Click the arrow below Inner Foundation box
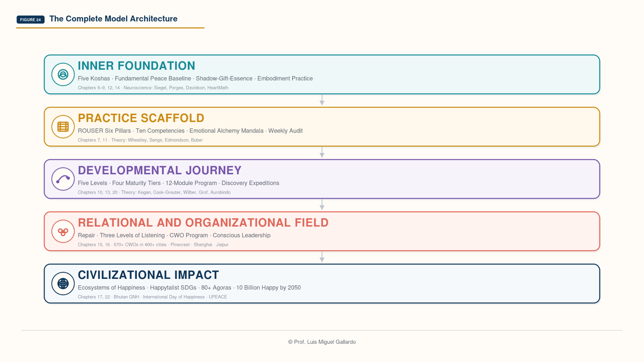Image resolution: width=644 pixels, height=362 pixels. tap(322, 100)
